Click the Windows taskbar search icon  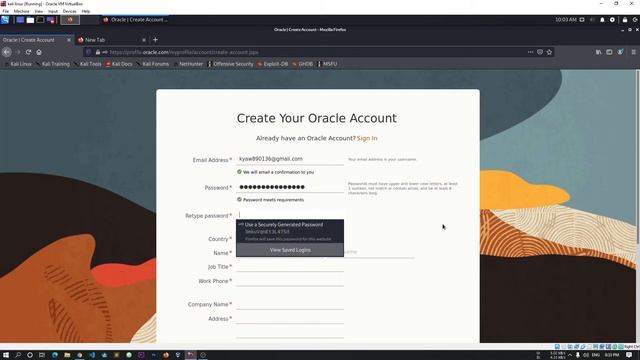18,355
